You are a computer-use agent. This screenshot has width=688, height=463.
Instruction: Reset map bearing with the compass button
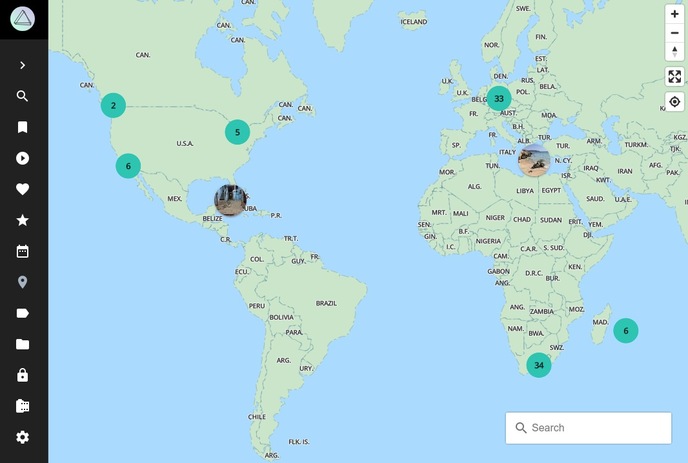[x=675, y=52]
